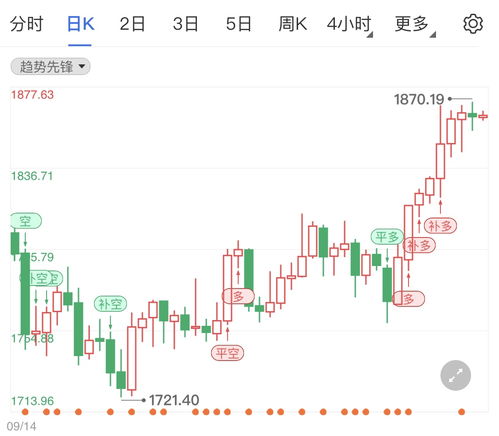Click the green 补空 signal near low
Image resolution: width=499 pixels, height=436 pixels.
pos(110,304)
